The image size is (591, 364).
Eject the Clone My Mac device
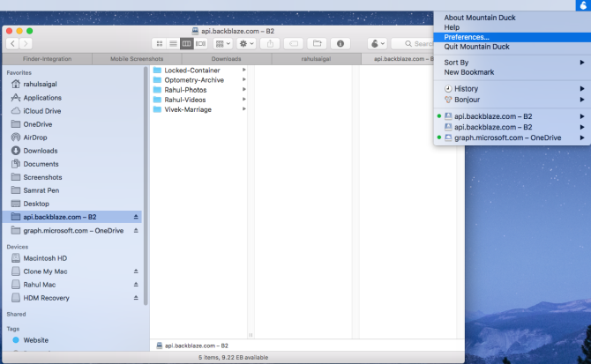pyautogui.click(x=136, y=271)
